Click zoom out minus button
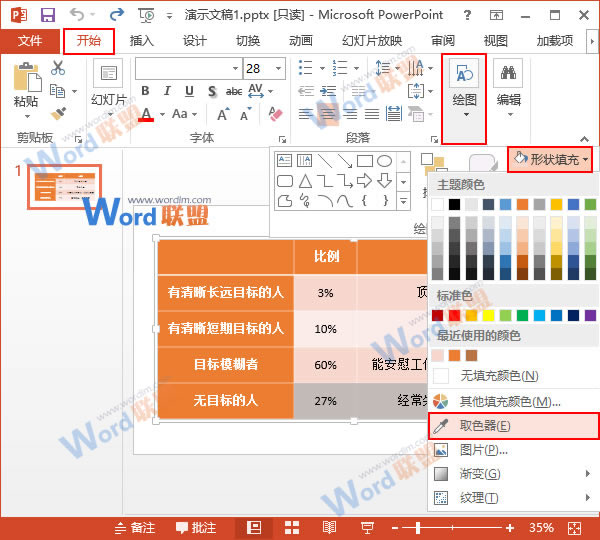The image size is (600, 540). click(395, 528)
